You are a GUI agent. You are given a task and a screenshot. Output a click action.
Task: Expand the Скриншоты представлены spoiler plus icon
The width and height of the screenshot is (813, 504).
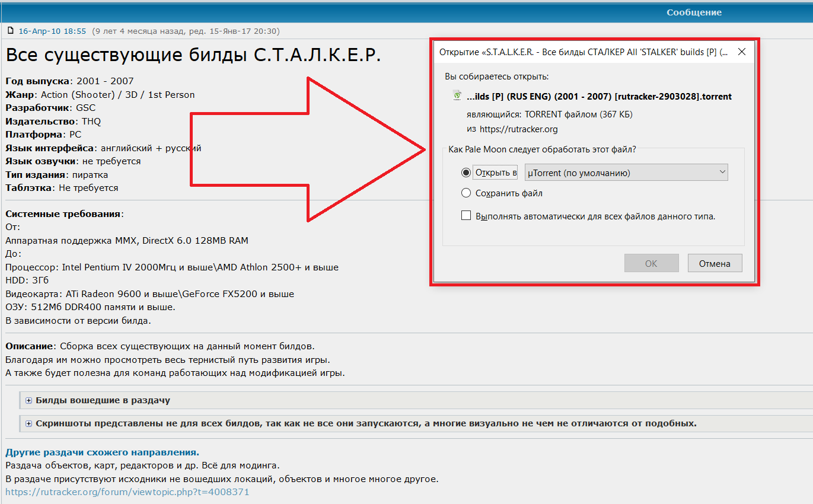pyautogui.click(x=28, y=423)
